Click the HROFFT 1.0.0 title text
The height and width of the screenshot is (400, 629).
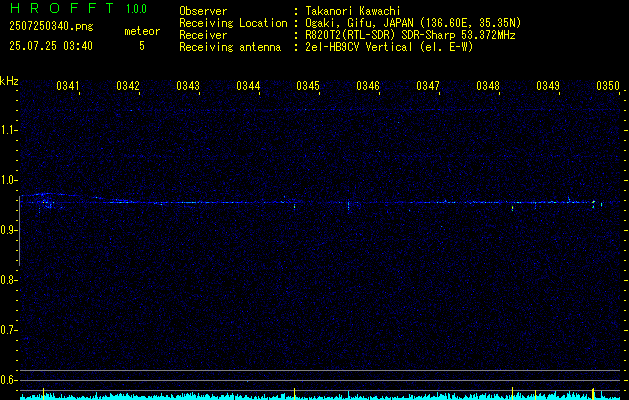click(x=78, y=8)
